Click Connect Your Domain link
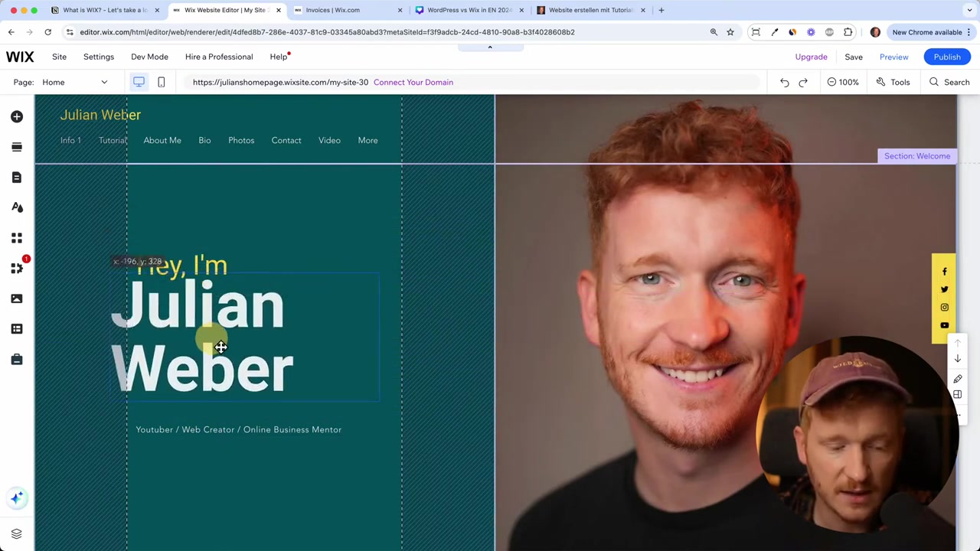The width and height of the screenshot is (980, 551). click(413, 82)
